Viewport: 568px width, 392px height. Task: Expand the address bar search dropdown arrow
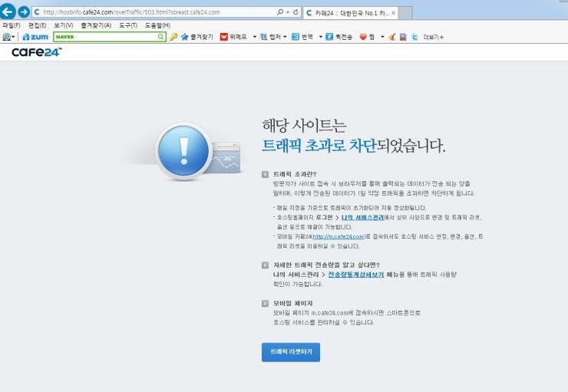[288, 12]
